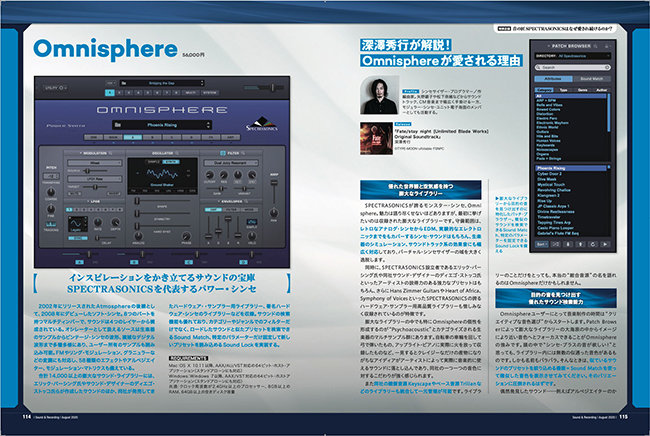Click the down arrow in browser footer
Screen dimensions: 650x436
point(568,245)
